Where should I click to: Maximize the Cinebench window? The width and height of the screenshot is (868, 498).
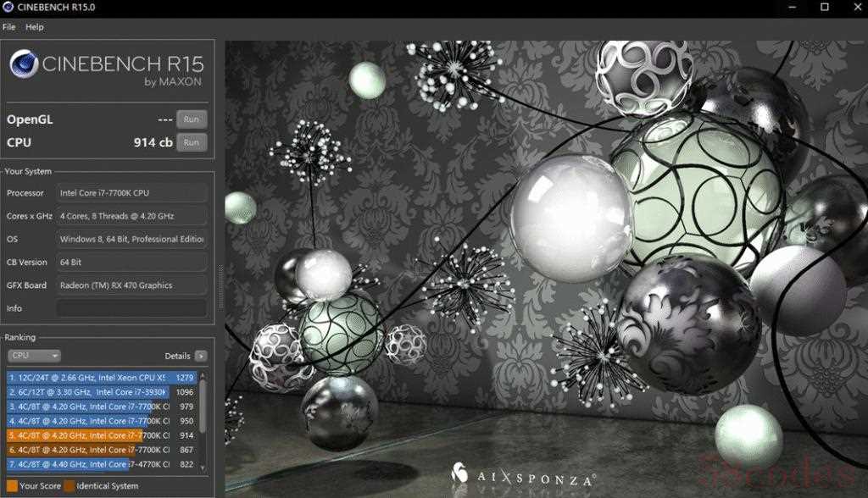pyautogui.click(x=824, y=7)
